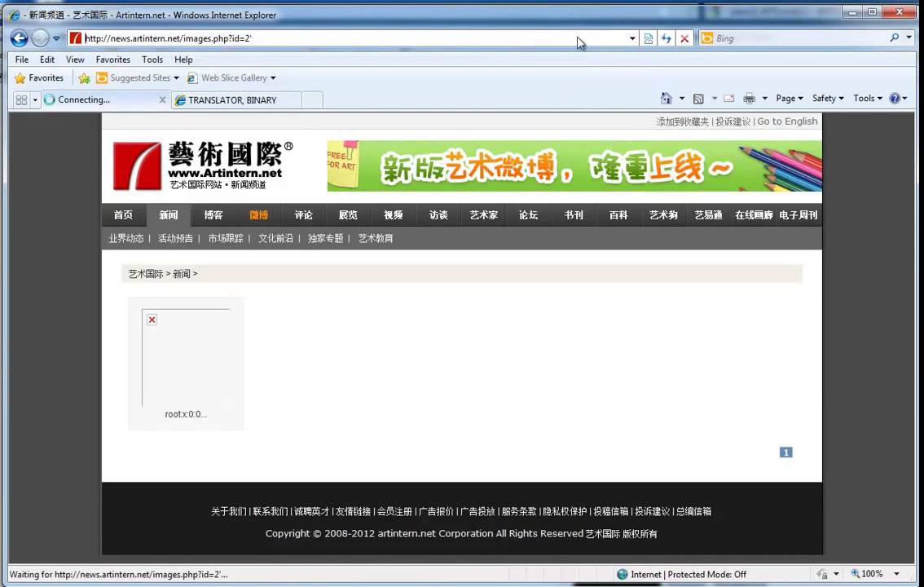Click the blue Help question icon

(895, 99)
